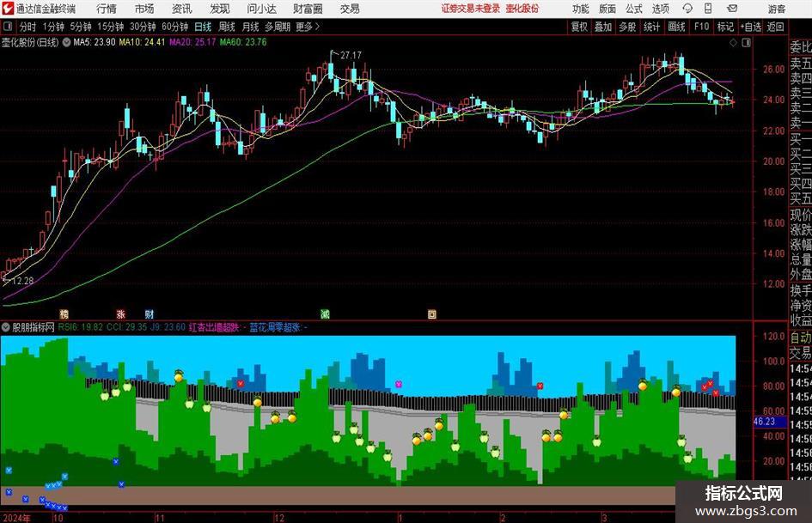Select the 日线 daily period tab

coord(203,27)
